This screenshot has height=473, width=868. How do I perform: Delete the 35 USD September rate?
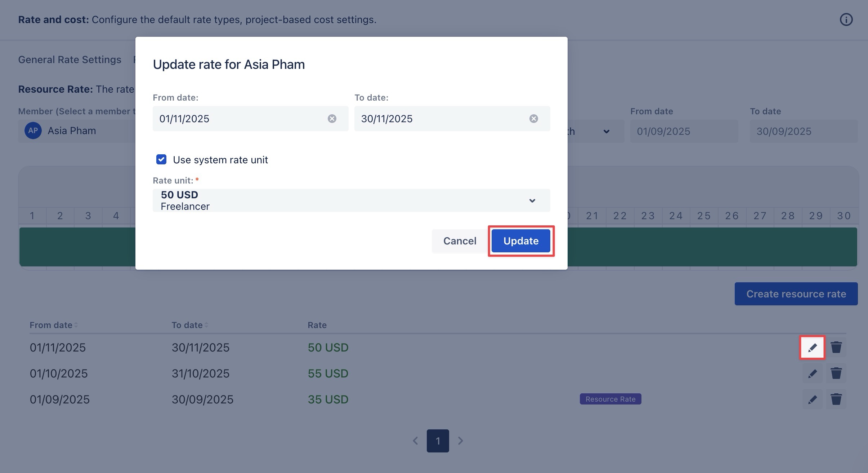[x=836, y=399]
